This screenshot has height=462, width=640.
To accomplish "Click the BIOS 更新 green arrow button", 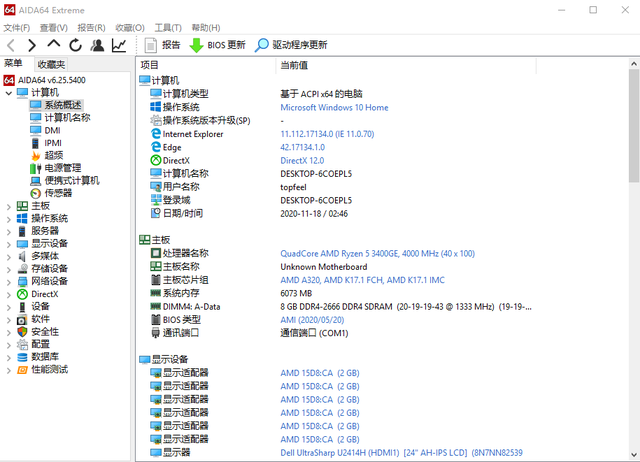I will 218,45.
